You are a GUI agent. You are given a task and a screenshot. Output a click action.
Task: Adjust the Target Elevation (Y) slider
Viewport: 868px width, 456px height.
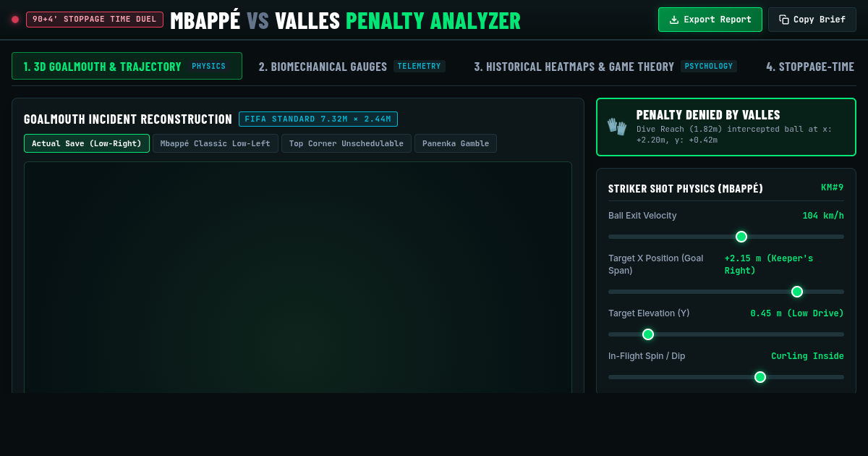[x=726, y=334]
